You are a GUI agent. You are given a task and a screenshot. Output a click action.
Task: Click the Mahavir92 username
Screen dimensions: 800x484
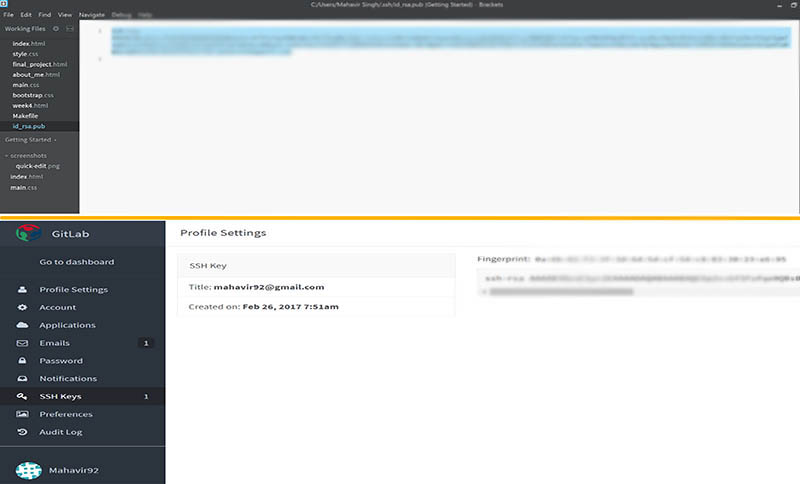tap(74, 470)
